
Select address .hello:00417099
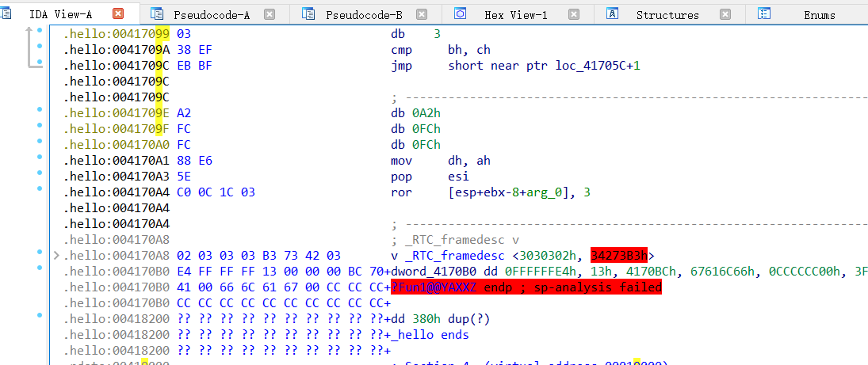(x=117, y=34)
